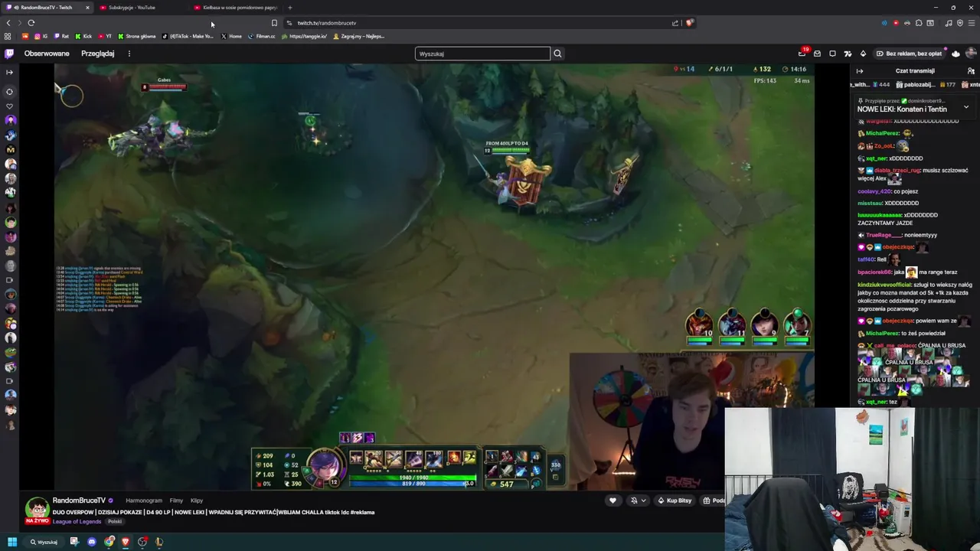The image size is (980, 551).
Task: Open the whispers envelope icon
Action: (x=817, y=54)
